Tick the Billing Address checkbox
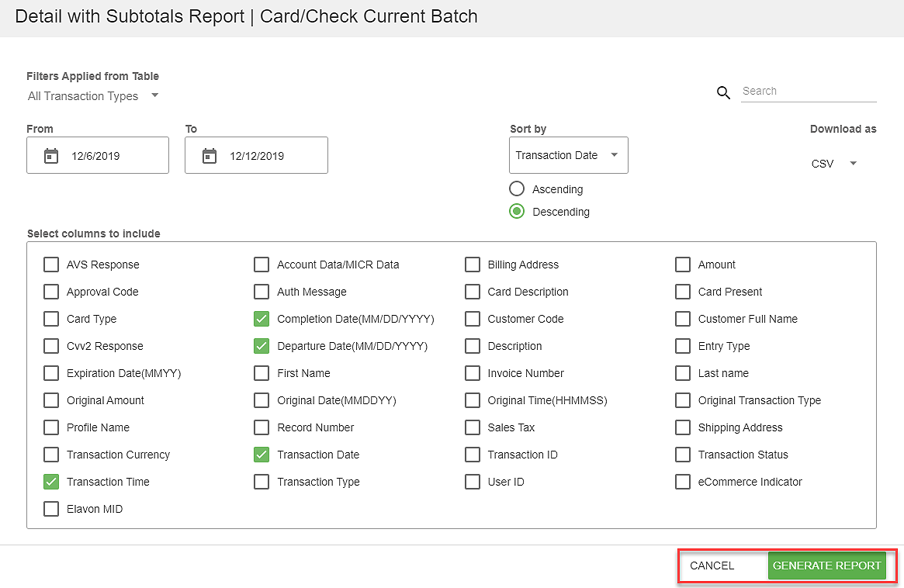904x588 pixels. (x=472, y=265)
